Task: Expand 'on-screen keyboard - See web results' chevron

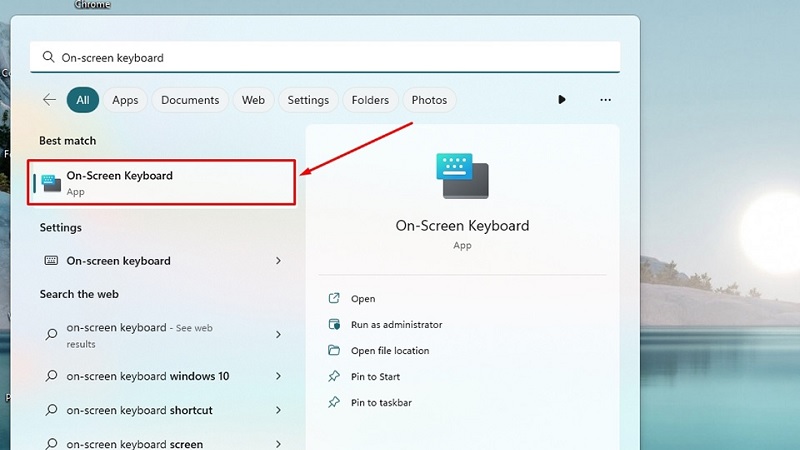Action: pyautogui.click(x=278, y=335)
